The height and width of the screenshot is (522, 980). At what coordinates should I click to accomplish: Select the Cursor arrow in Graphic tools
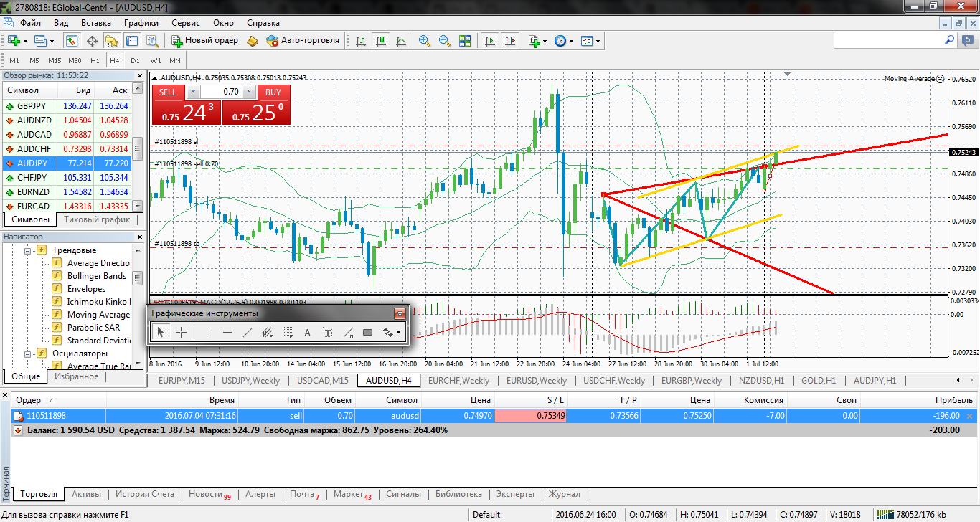tap(161, 332)
